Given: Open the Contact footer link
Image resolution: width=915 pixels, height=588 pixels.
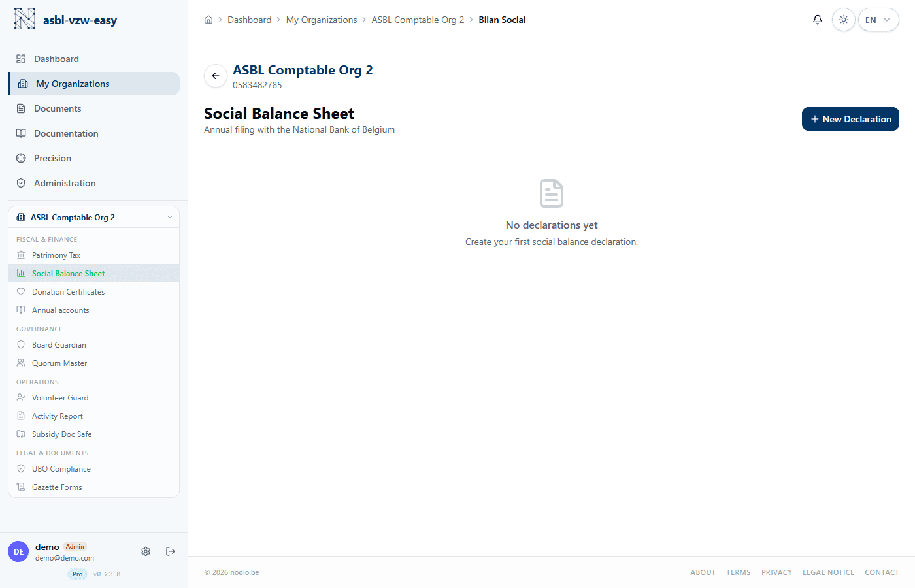Looking at the screenshot, I should pyautogui.click(x=882, y=572).
